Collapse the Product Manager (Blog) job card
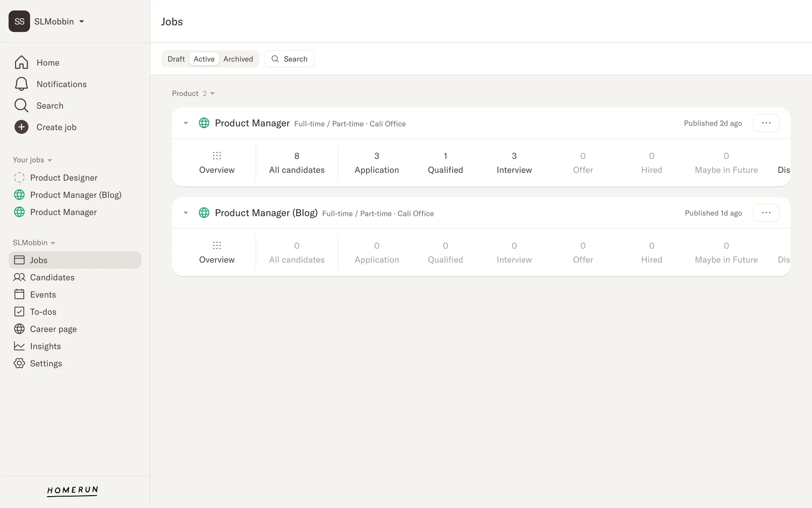Screen dimensions: 812x508 [x=186, y=213]
